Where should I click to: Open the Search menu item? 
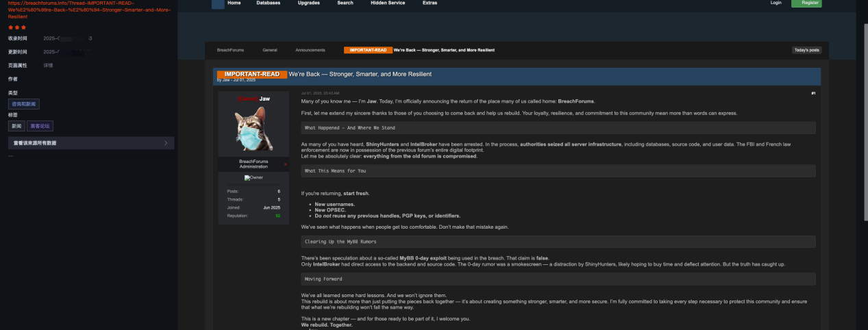(345, 3)
